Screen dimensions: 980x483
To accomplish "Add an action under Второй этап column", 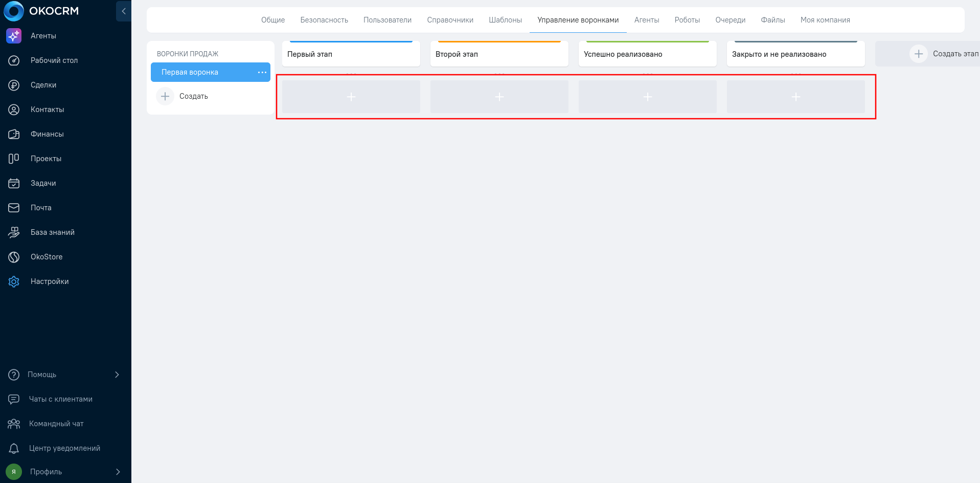I will coord(499,97).
